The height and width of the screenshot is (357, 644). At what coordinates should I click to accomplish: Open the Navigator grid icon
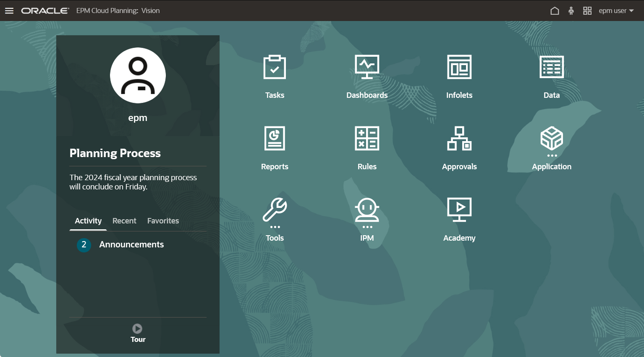click(587, 10)
